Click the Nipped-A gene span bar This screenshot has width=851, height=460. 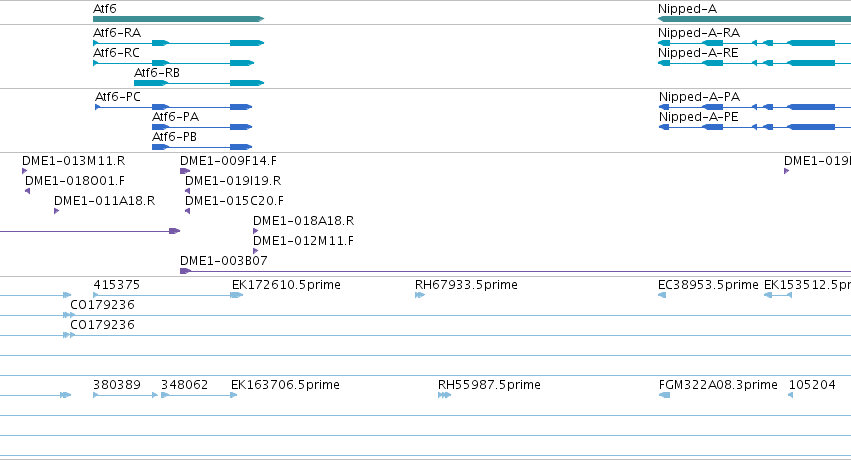[x=754, y=19]
